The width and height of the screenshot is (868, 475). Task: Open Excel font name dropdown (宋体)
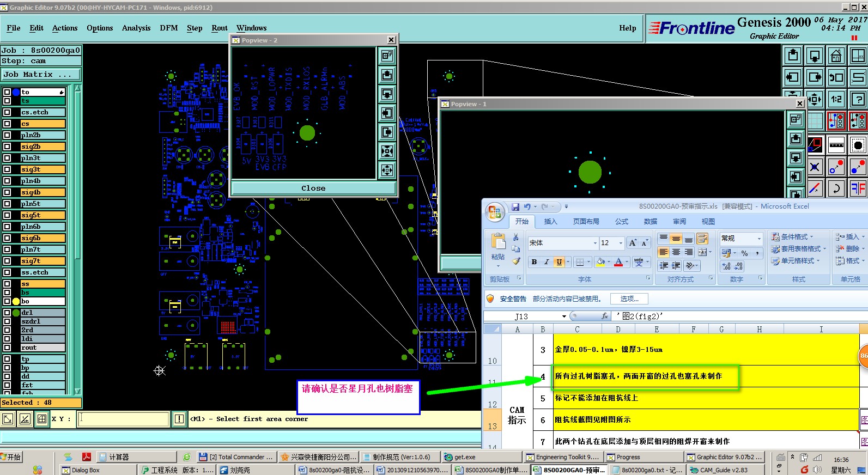coord(595,243)
